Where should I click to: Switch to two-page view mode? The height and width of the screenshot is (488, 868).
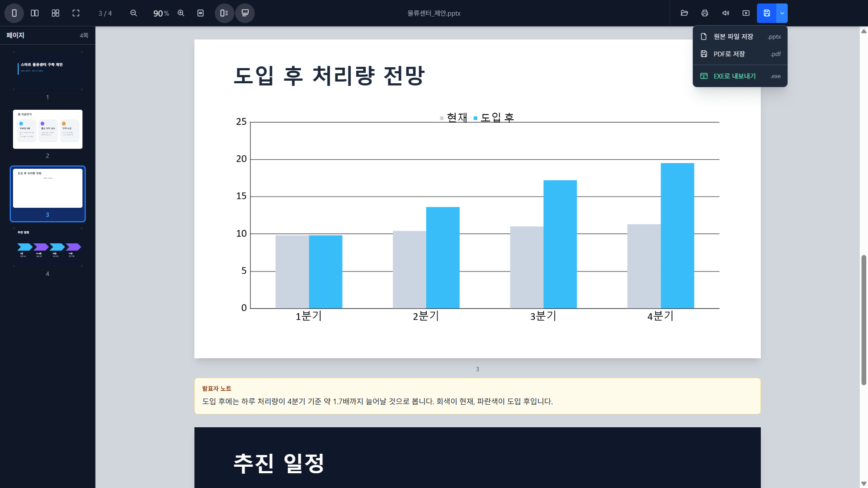(x=35, y=13)
